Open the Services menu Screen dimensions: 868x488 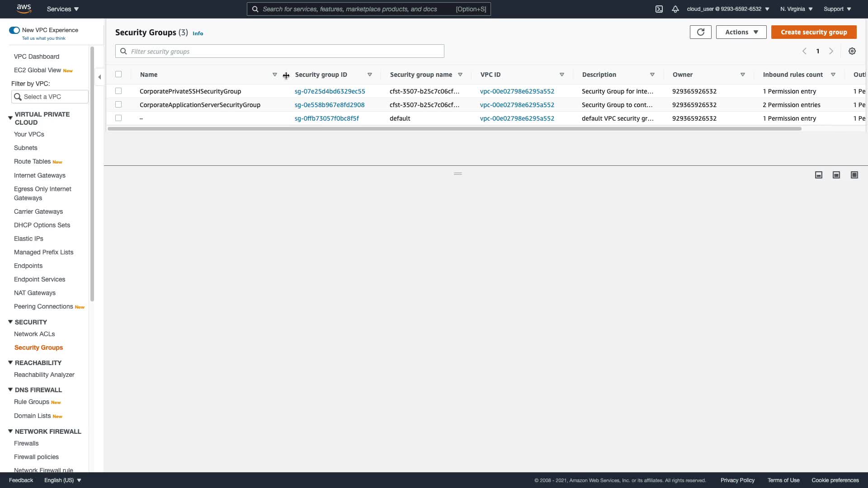click(x=63, y=9)
